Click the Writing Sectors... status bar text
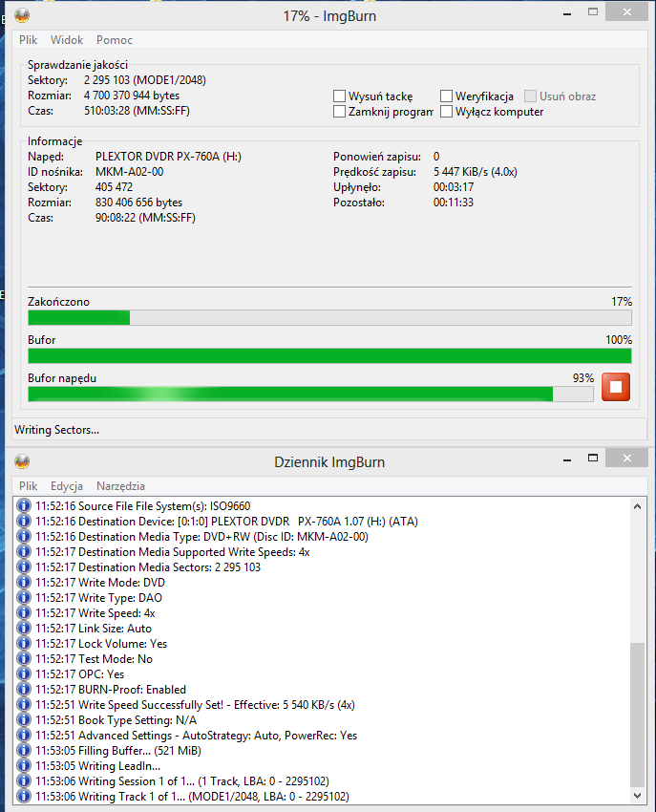 57,430
